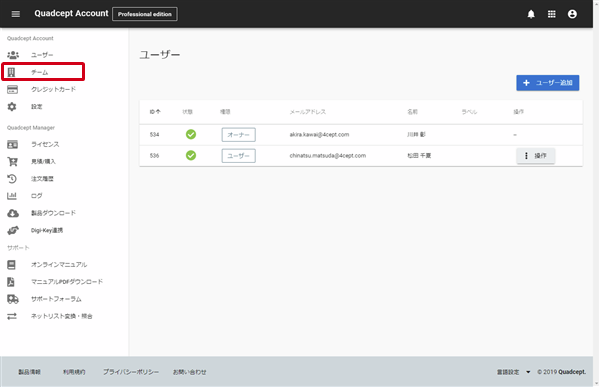This screenshot has height=387, width=600.
Task: Open Digi-Key連携 menu item
Action: (x=47, y=230)
